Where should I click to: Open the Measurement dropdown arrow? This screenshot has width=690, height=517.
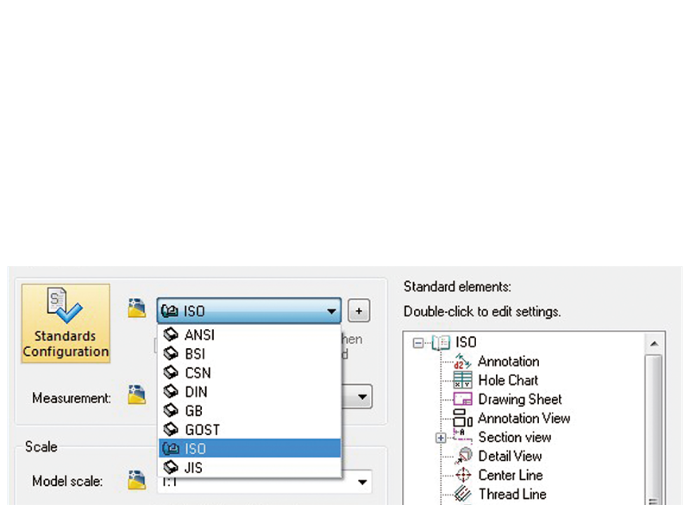(x=362, y=397)
